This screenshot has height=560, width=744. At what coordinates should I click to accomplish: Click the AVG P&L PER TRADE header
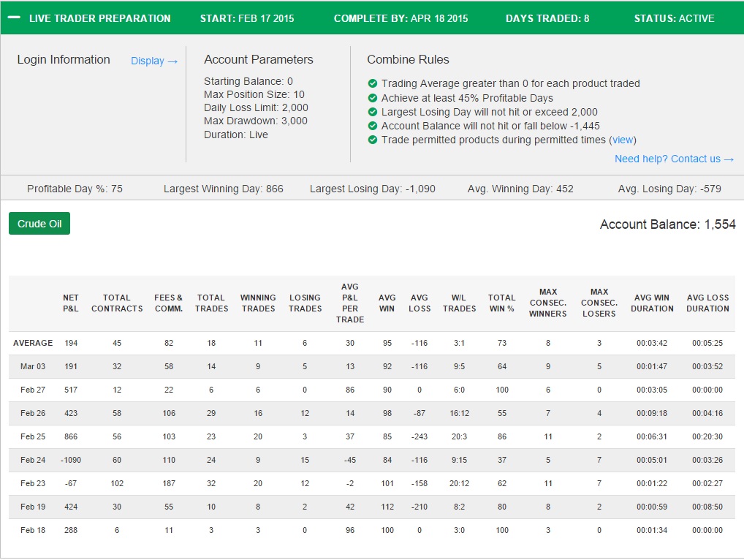point(349,303)
